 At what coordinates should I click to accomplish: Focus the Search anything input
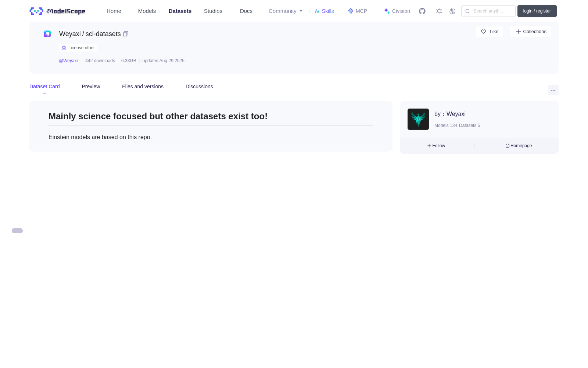488,11
